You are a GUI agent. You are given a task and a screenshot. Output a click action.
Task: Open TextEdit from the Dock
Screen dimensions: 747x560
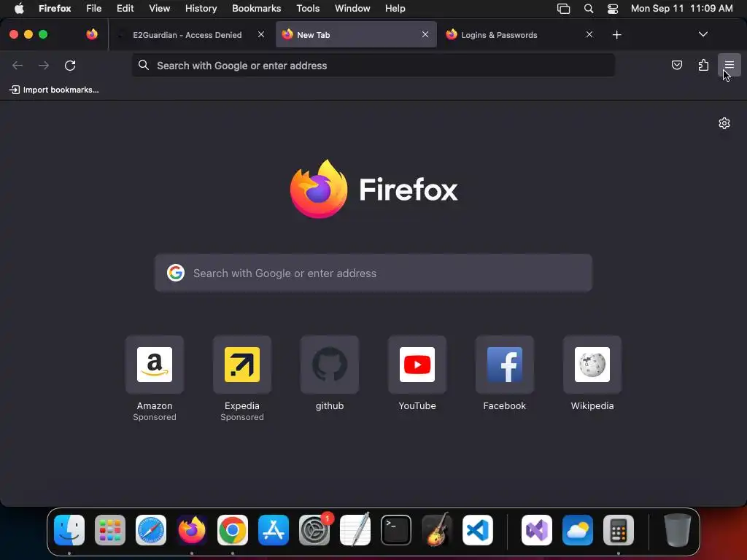(x=355, y=530)
